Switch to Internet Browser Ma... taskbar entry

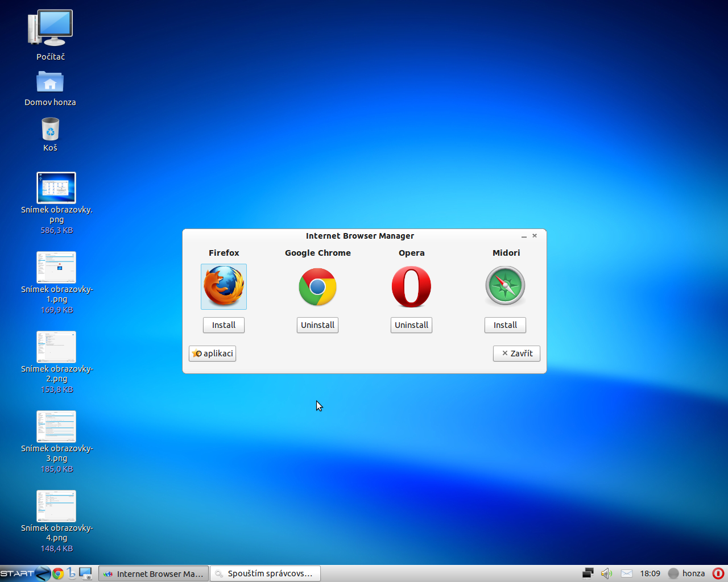pyautogui.click(x=154, y=573)
